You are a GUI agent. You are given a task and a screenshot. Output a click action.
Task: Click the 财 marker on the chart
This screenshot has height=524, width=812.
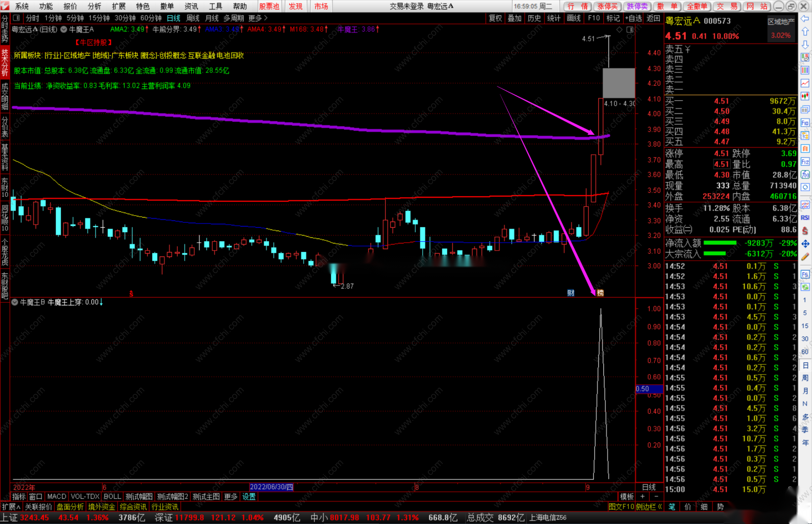571,293
